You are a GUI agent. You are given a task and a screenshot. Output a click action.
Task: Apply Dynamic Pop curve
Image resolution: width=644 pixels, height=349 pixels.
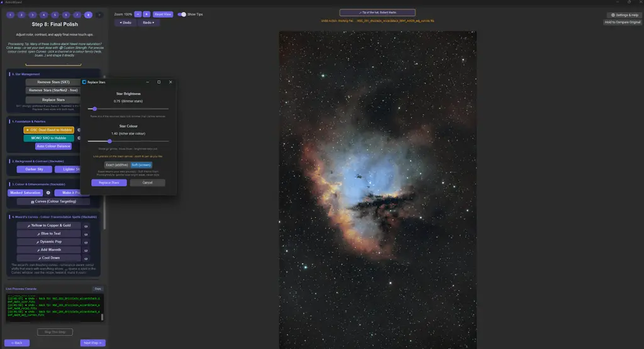point(48,242)
